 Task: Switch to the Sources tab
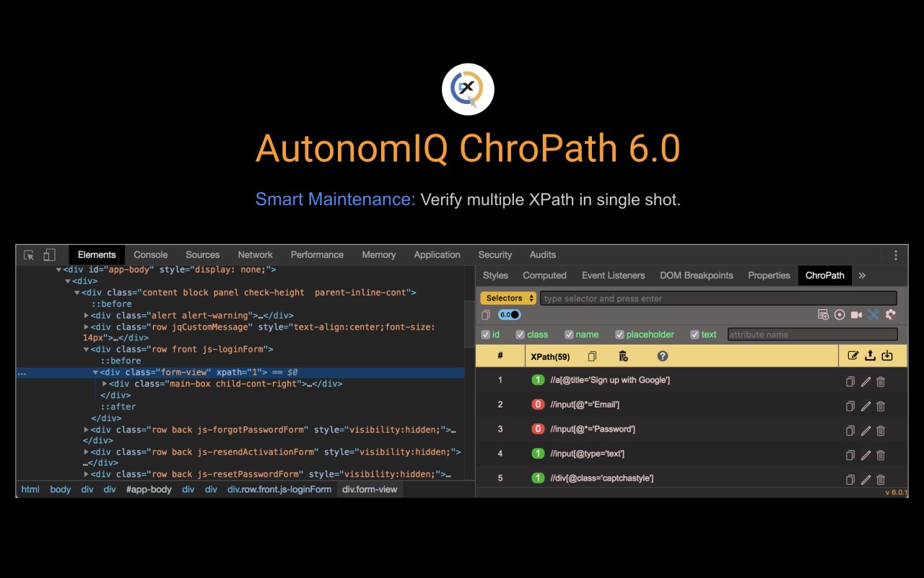click(203, 255)
